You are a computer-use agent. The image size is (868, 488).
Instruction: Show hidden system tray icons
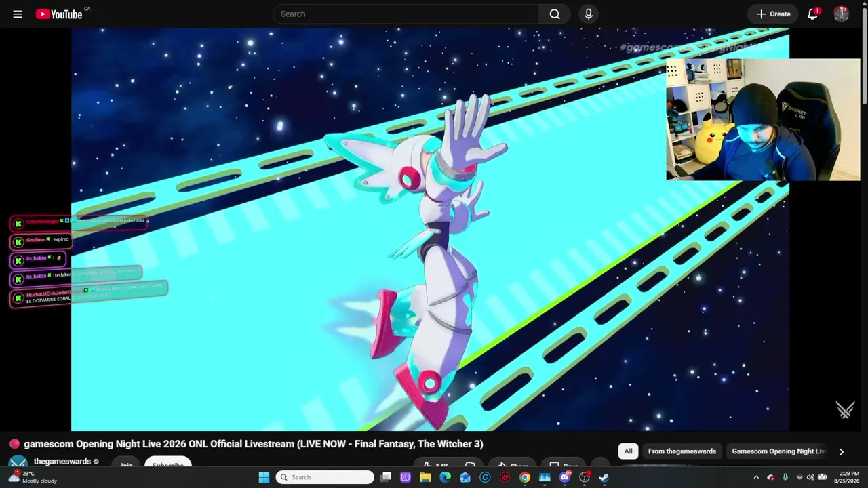click(x=756, y=477)
